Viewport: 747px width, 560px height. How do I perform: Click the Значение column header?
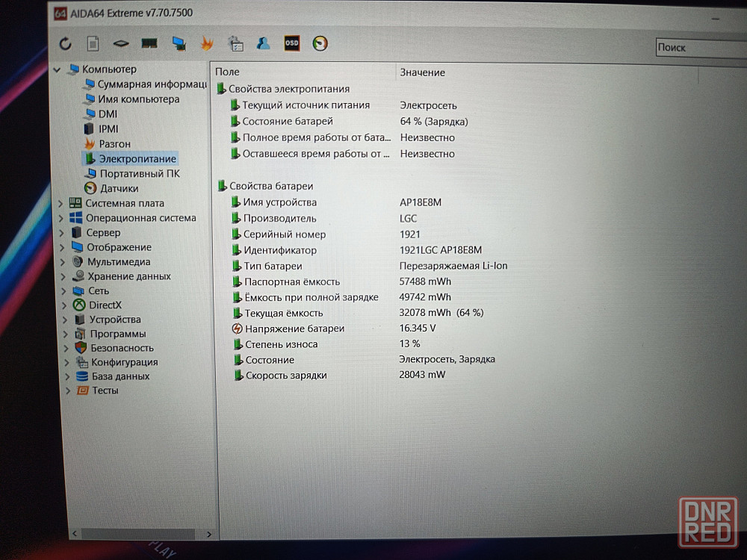point(422,72)
